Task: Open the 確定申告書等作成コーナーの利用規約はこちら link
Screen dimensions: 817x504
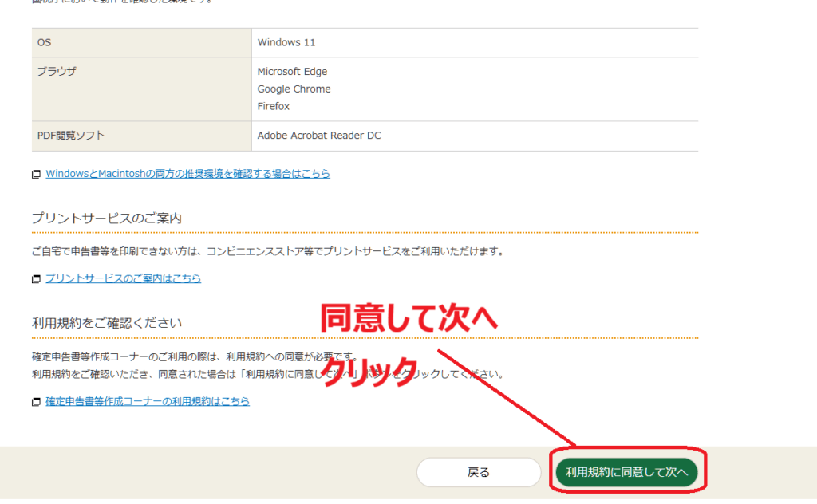Action: click(148, 401)
